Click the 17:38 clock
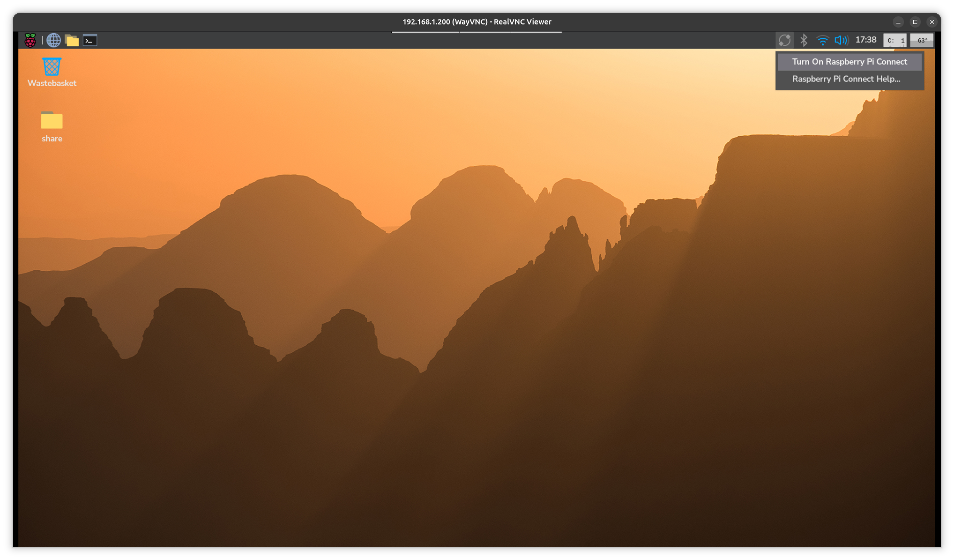This screenshot has height=560, width=954. point(866,40)
